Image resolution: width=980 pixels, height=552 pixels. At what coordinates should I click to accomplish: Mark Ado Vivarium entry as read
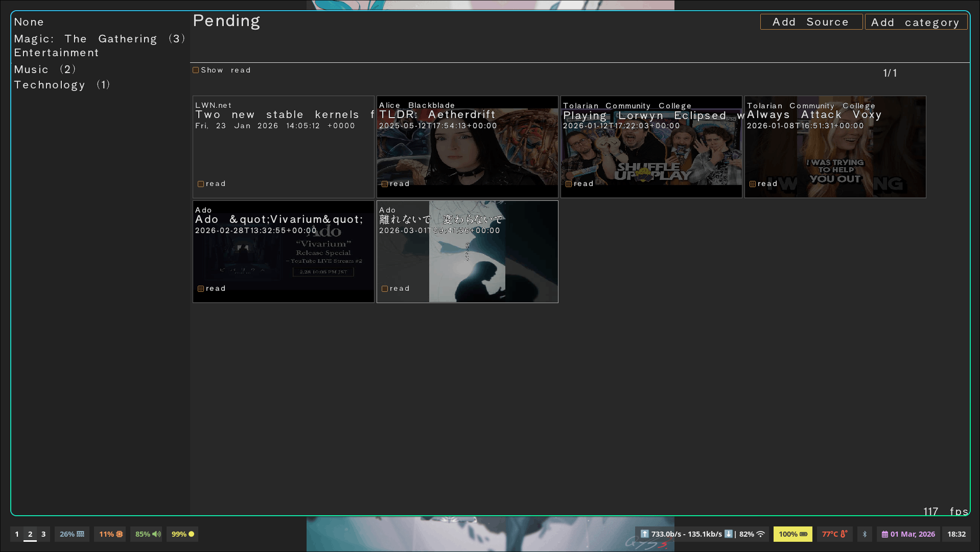coord(201,289)
